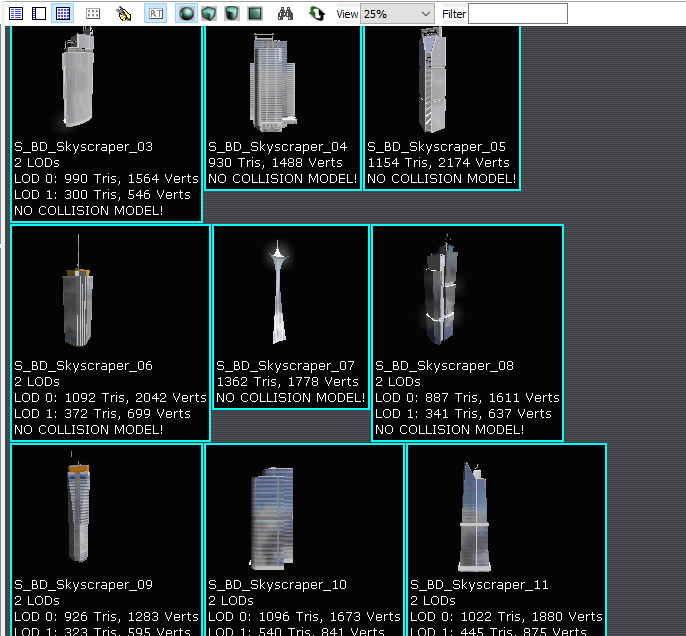Select the cube preview primitive
This screenshot has height=636, width=686.
209,13
